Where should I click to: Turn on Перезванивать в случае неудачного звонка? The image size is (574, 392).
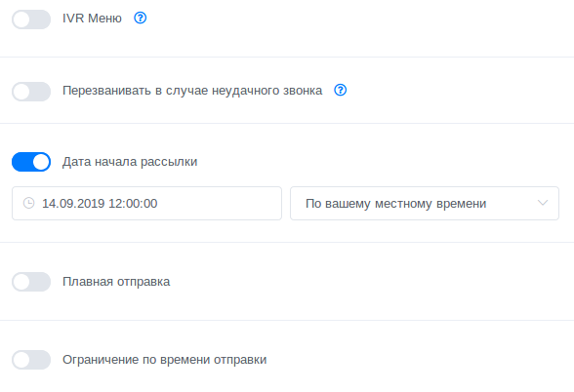pos(31,92)
